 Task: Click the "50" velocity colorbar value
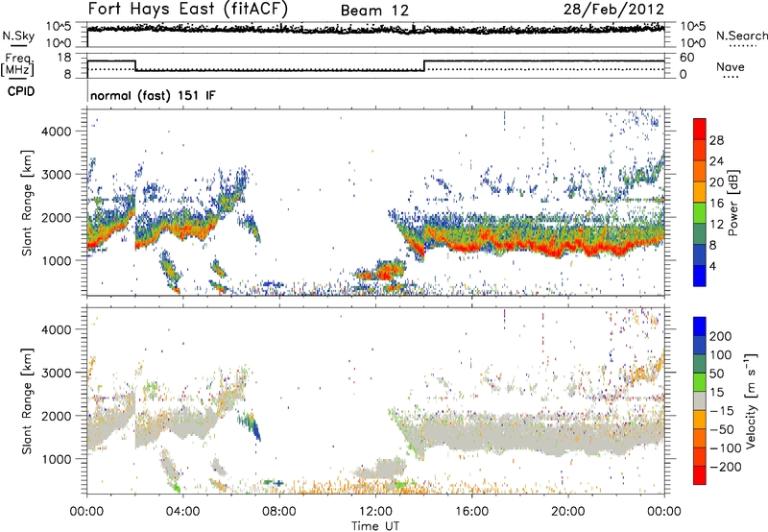[716, 374]
